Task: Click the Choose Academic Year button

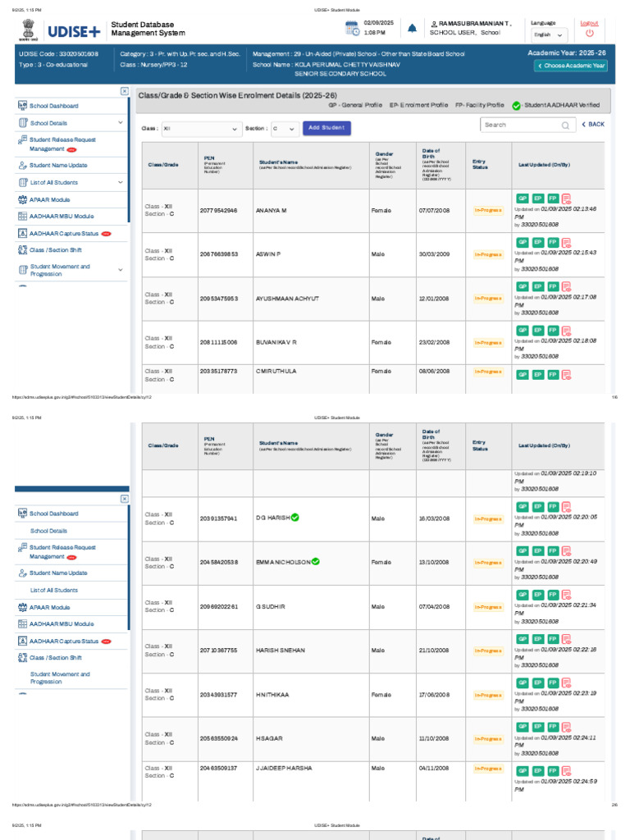Action: click(570, 66)
